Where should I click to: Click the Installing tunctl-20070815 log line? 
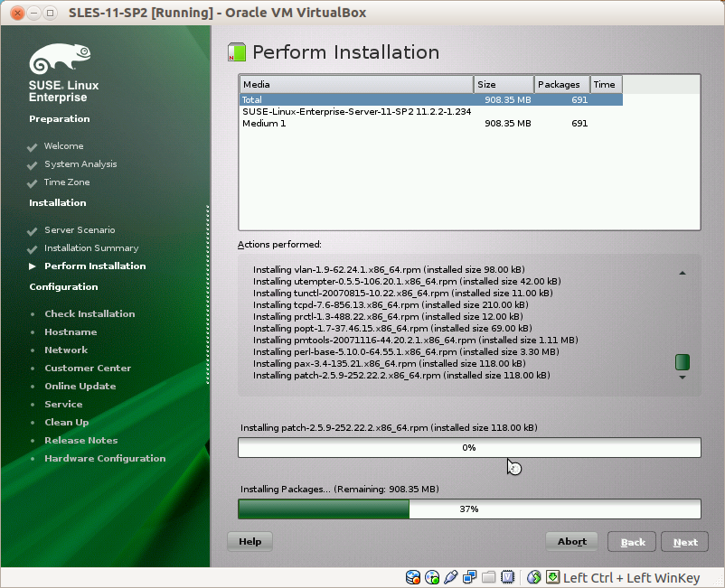[402, 293]
